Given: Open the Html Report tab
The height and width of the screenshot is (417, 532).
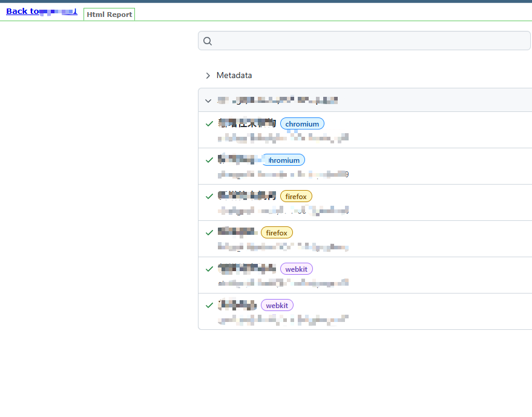Looking at the screenshot, I should tap(109, 15).
